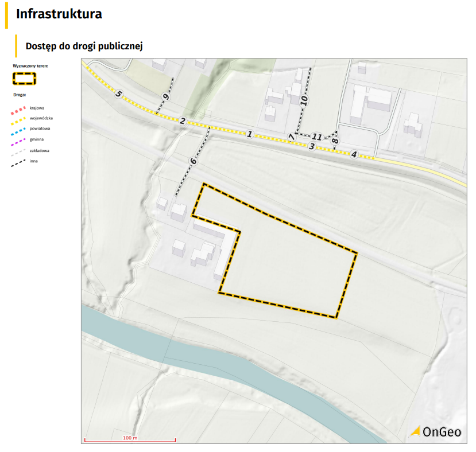This screenshot has width=476, height=452.
Task: Click the Dostęp do drogi publicznej heading
Action: (84, 46)
